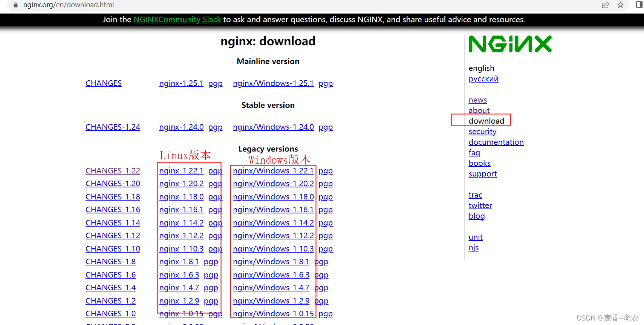The width and height of the screenshot is (644, 325).
Task: Click the share page icon
Action: 606,5
